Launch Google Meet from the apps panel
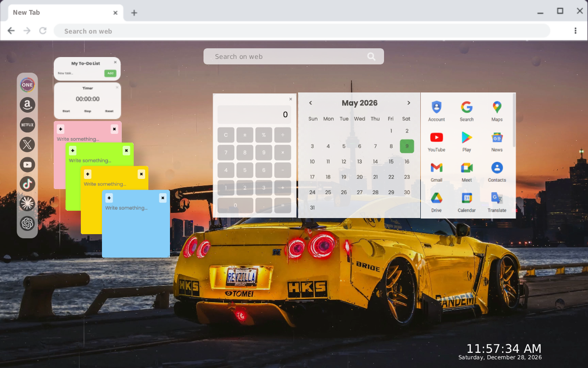Screen dimensions: 588x368 click(467, 172)
